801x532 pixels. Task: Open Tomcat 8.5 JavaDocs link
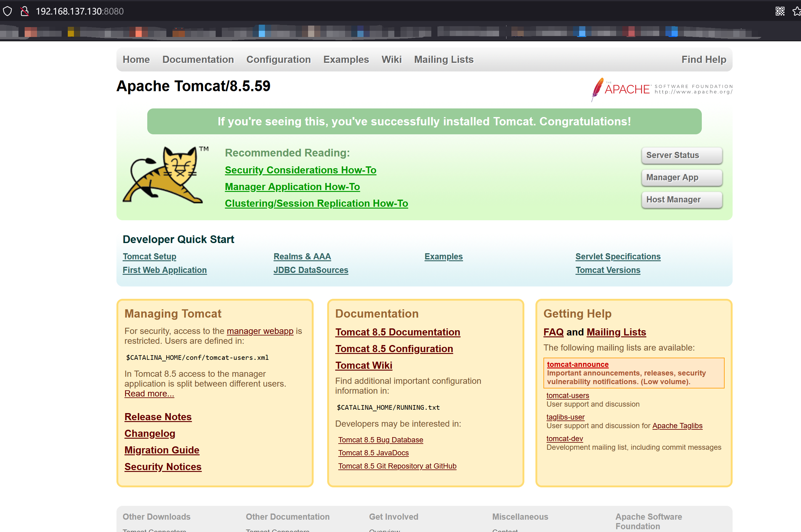click(x=373, y=453)
